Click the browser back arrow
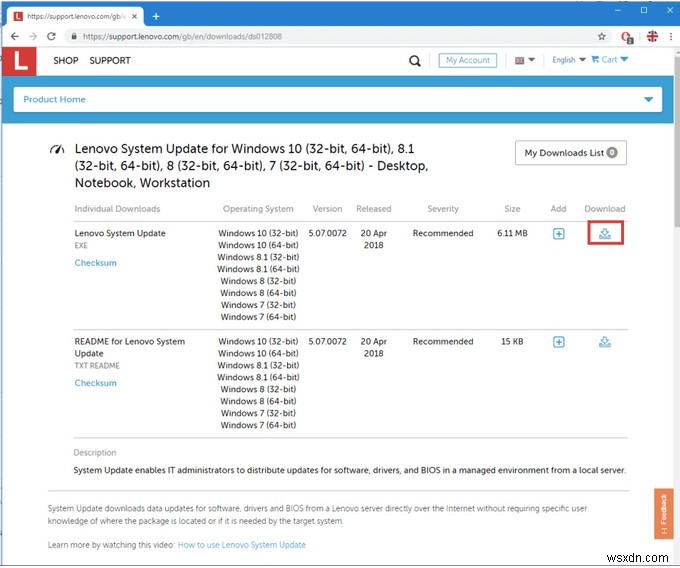Image resolution: width=680 pixels, height=568 pixels. click(x=15, y=36)
